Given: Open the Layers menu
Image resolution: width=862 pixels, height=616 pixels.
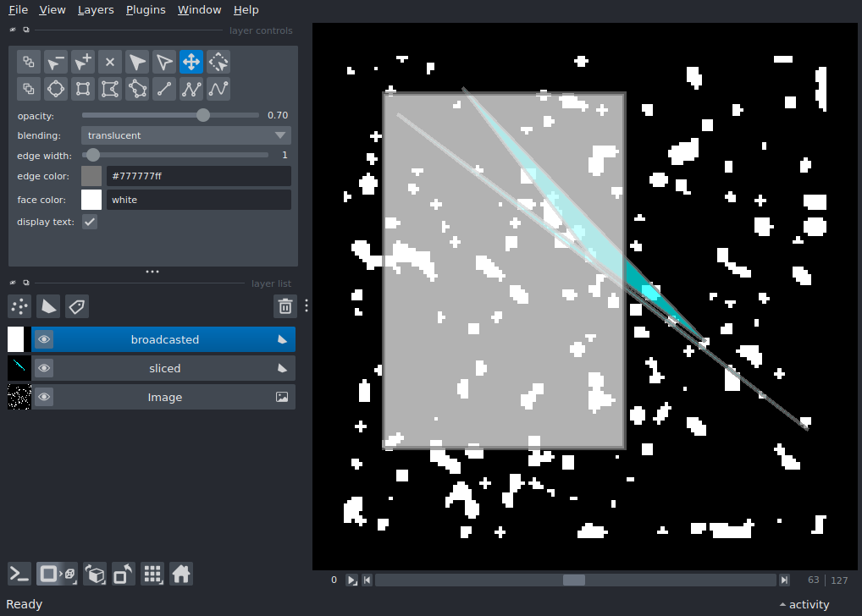Looking at the screenshot, I should pyautogui.click(x=95, y=10).
